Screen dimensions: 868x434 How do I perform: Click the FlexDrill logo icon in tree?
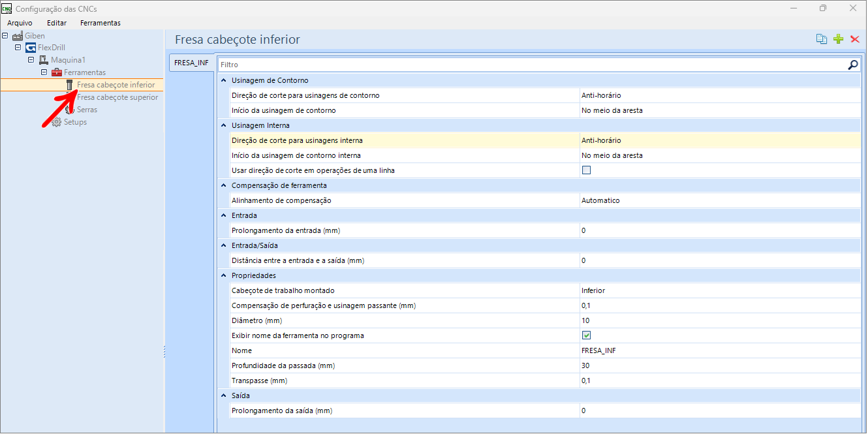click(31, 48)
